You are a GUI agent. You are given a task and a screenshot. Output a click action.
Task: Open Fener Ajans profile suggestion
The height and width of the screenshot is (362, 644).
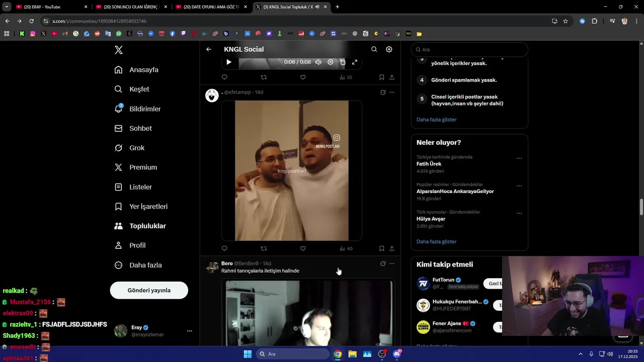coord(447,324)
